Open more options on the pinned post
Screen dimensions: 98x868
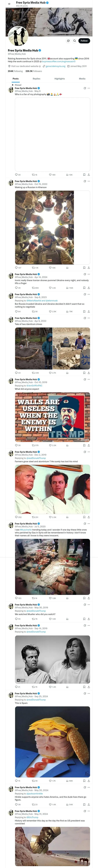tap(89, 88)
